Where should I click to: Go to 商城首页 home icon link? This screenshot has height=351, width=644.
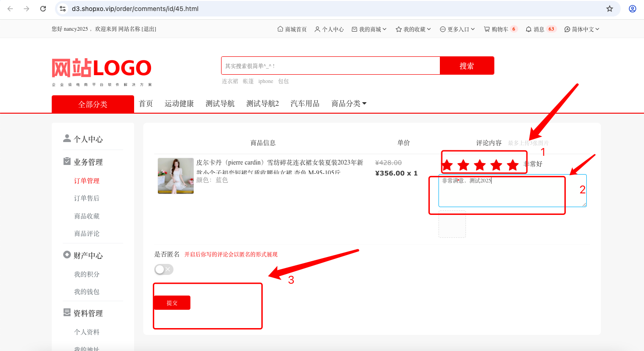(292, 29)
